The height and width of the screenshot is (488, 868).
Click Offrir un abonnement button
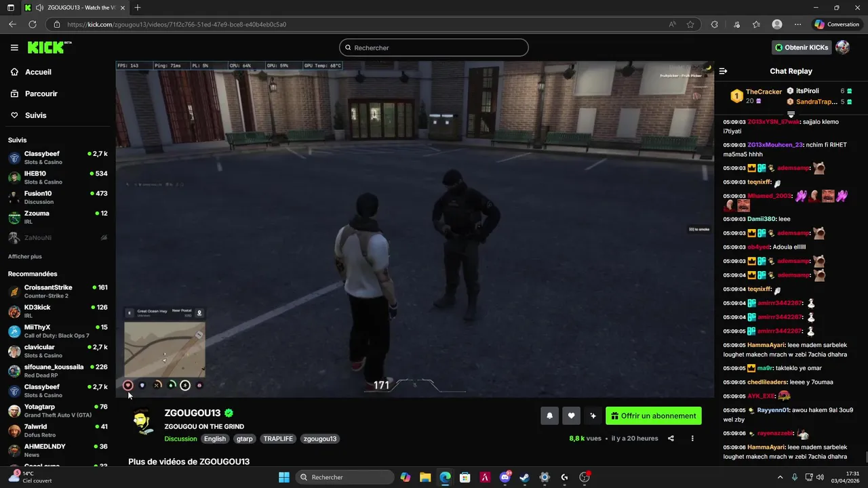tap(654, 416)
